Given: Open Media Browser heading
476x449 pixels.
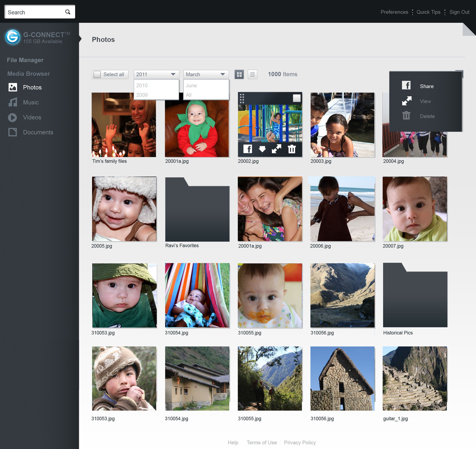Looking at the screenshot, I should (29, 73).
